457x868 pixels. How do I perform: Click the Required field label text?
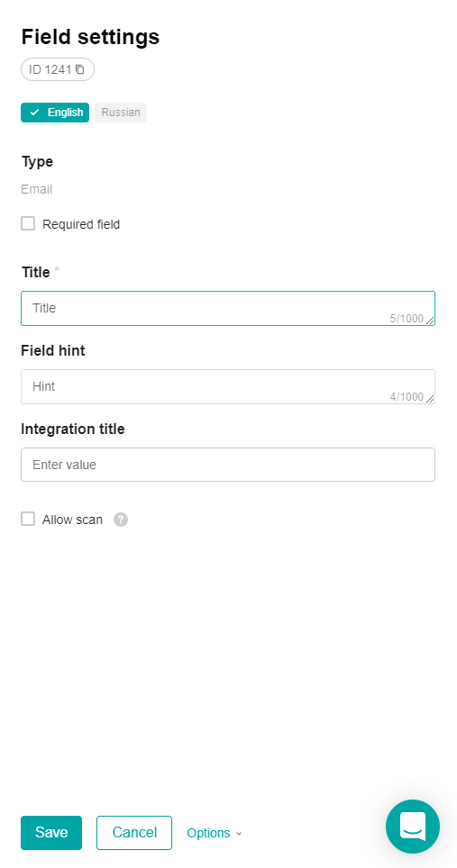(x=81, y=224)
